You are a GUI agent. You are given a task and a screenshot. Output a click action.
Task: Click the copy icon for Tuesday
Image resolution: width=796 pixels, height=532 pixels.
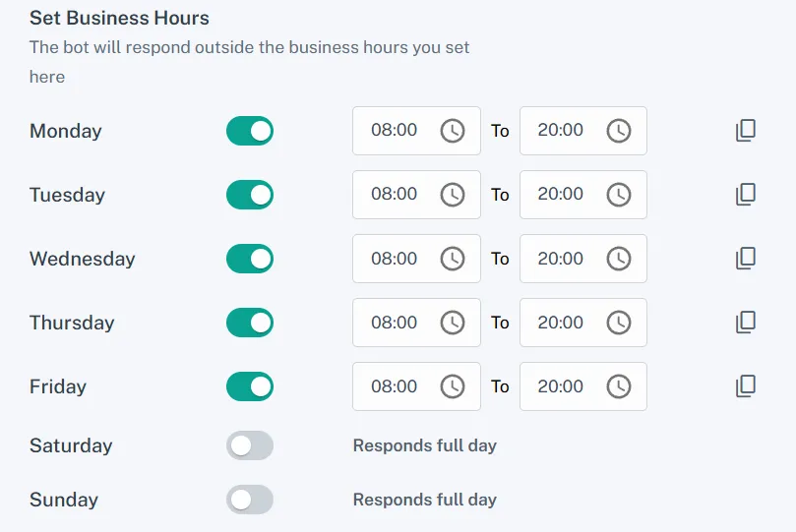[x=746, y=195]
